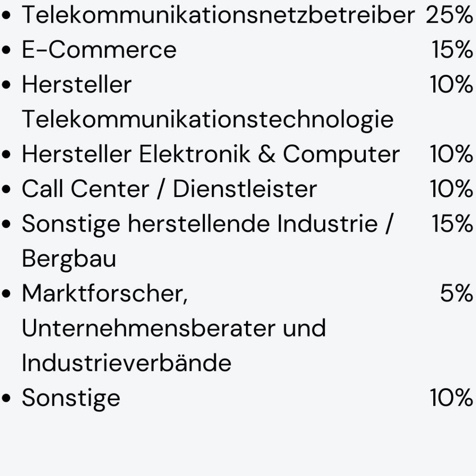Click the bullet before Call Center
Viewport: 476px width, 476px height.
[7, 190]
